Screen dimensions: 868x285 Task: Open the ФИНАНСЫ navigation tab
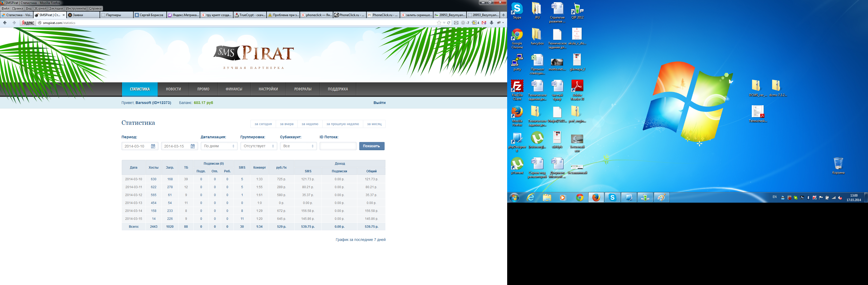click(234, 89)
